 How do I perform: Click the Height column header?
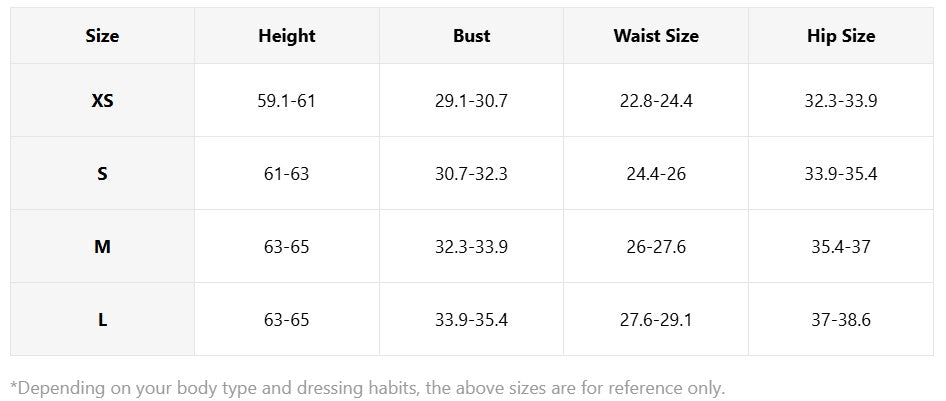pyautogui.click(x=287, y=36)
